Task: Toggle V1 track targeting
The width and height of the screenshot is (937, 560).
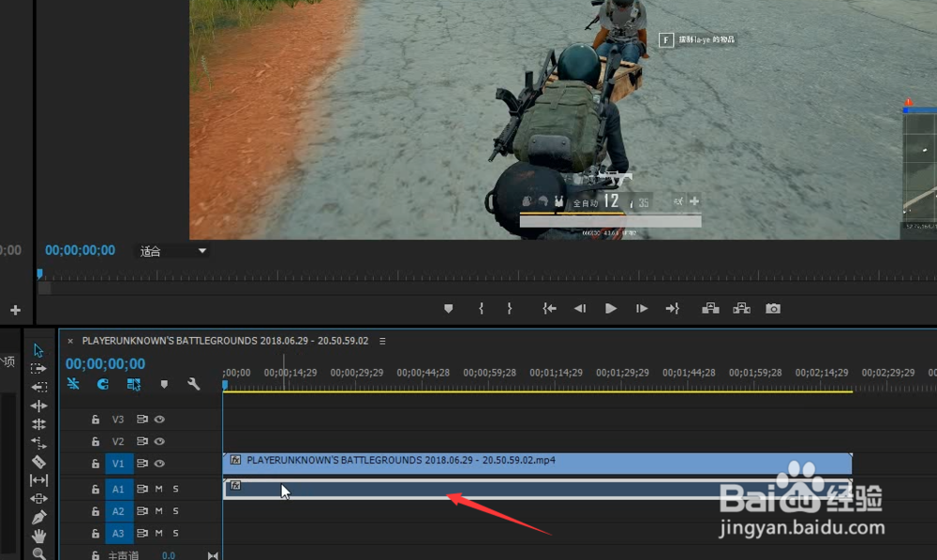Action: (119, 464)
